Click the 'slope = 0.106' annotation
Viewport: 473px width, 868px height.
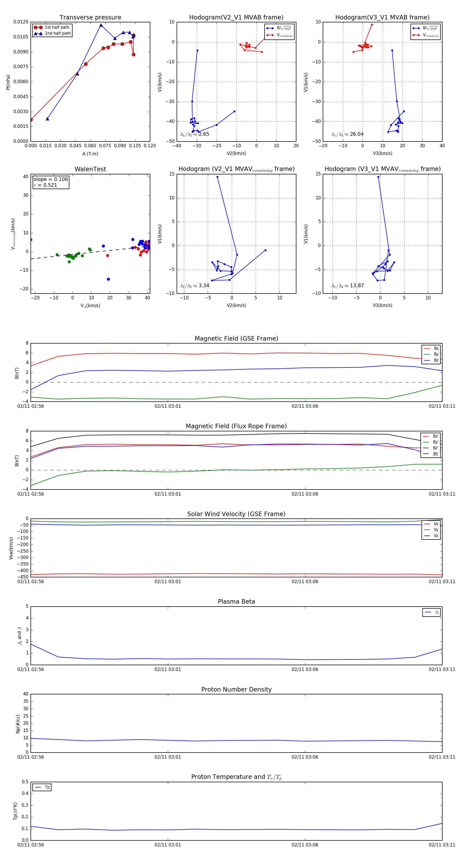(50, 179)
